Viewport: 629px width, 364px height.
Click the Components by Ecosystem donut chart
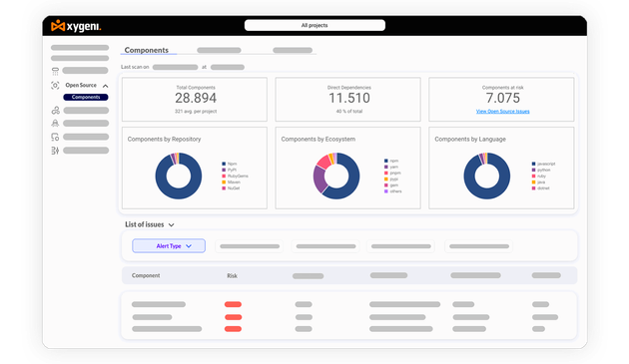pyautogui.click(x=336, y=176)
